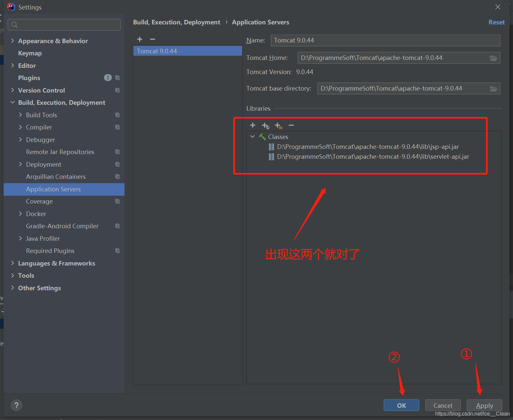This screenshot has width=513, height=420.
Task: Select Remote Jar Repositories in the tree
Action: 60,152
